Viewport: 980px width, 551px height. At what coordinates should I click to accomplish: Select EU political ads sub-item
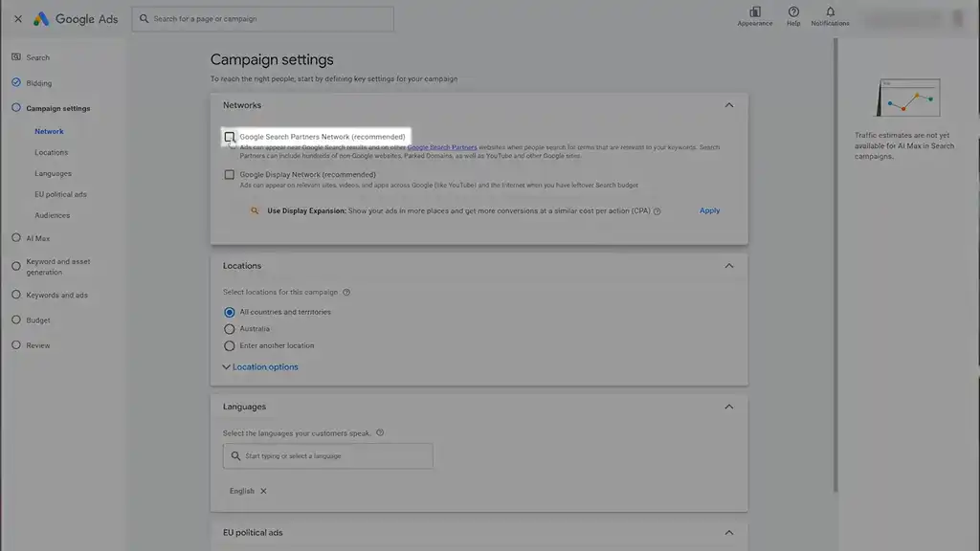tap(60, 194)
